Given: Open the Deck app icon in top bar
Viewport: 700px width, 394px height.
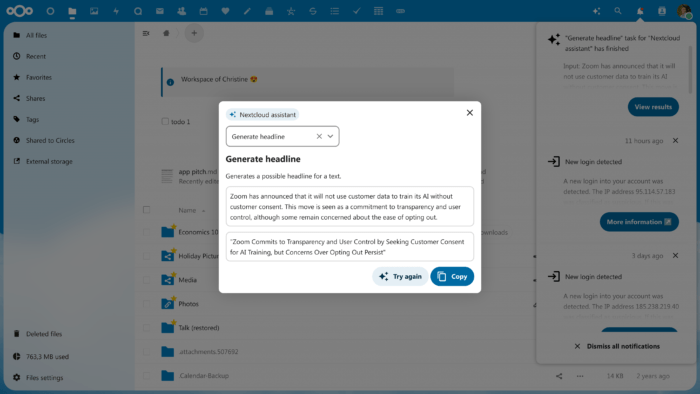Looking at the screenshot, I should pos(269,11).
